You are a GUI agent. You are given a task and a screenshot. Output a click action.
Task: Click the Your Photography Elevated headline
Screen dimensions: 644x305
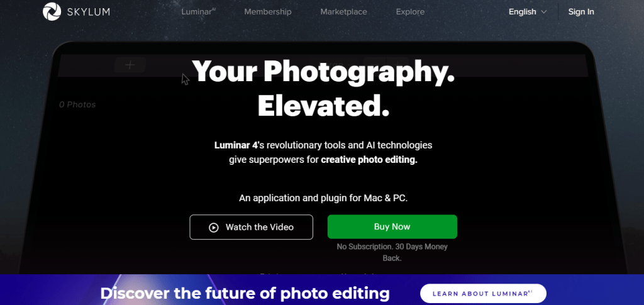pos(323,88)
